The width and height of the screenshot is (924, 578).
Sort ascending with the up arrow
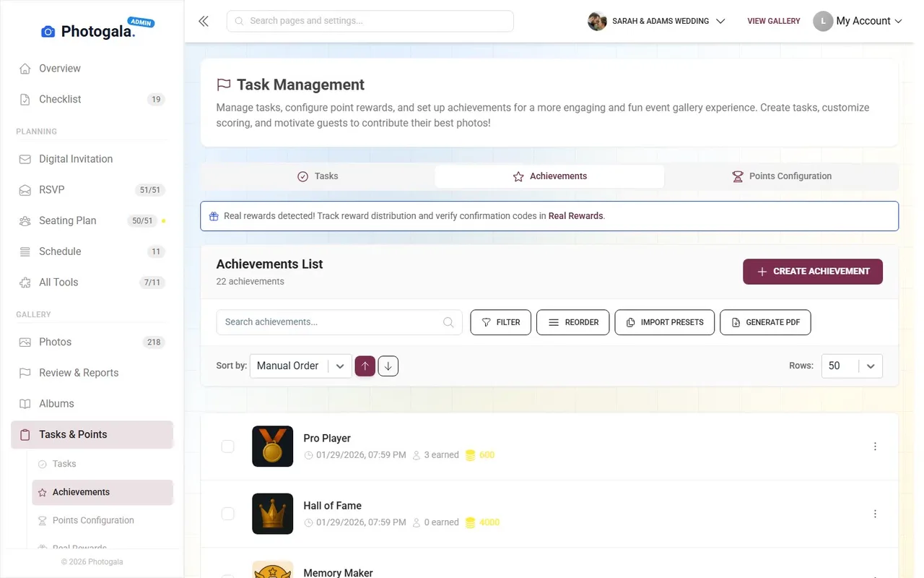[365, 366]
